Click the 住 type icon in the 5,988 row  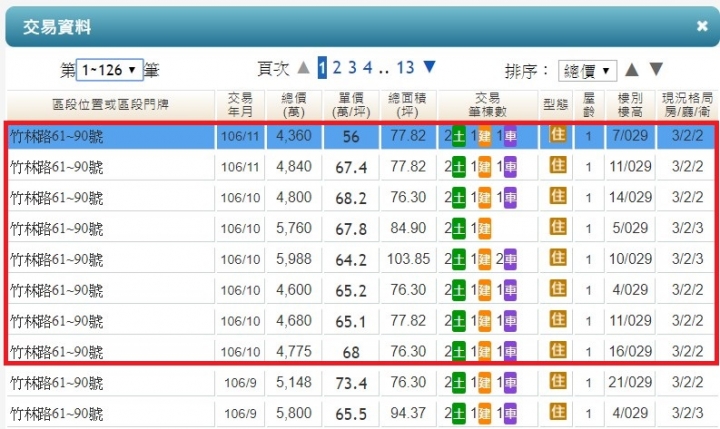coord(557,257)
